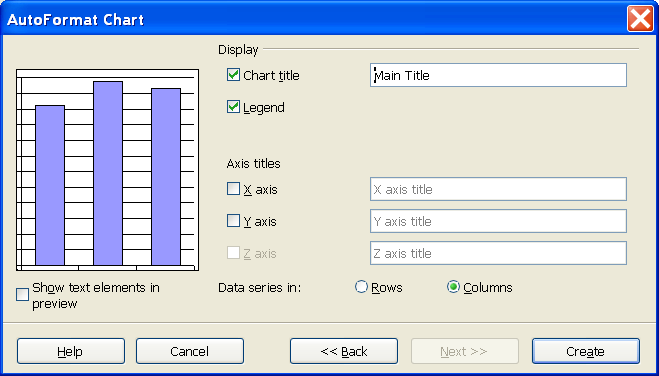Image resolution: width=659 pixels, height=376 pixels.
Task: Select the Columns radio button
Action: 453,287
